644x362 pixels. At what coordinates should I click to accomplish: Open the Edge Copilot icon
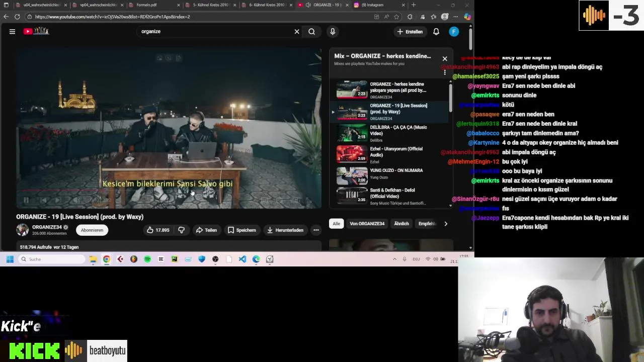click(467, 17)
